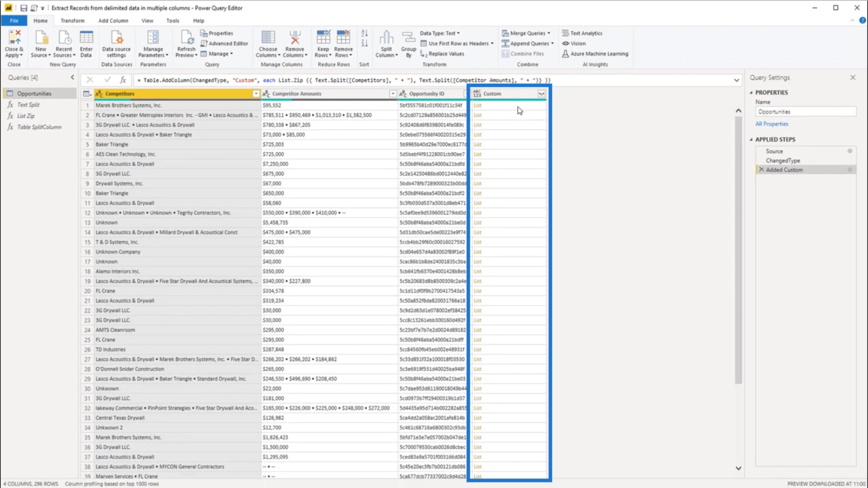
Task: Open Data source settings
Action: [x=116, y=43]
